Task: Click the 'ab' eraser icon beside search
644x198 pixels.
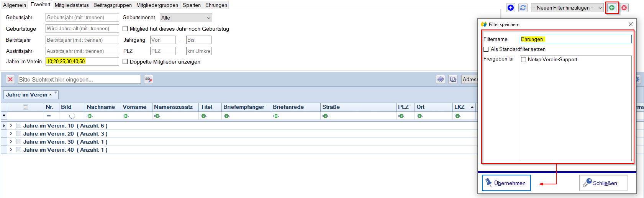Action: (148, 79)
